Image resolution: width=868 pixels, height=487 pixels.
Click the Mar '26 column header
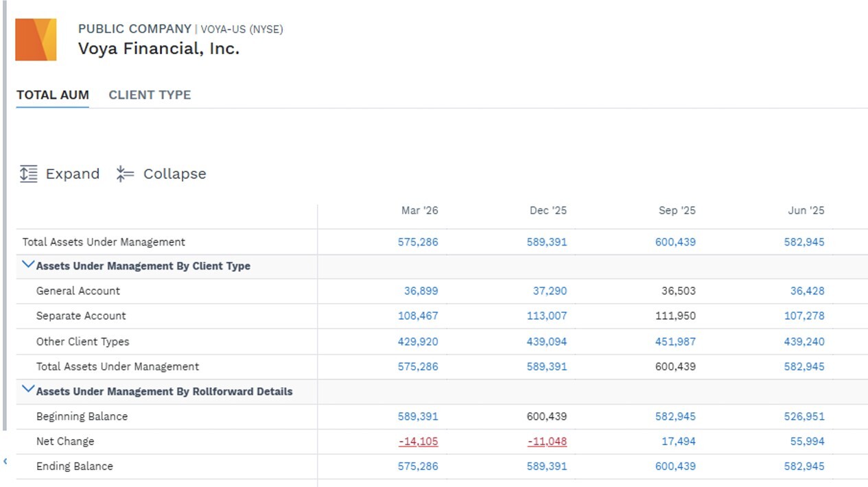(x=419, y=211)
